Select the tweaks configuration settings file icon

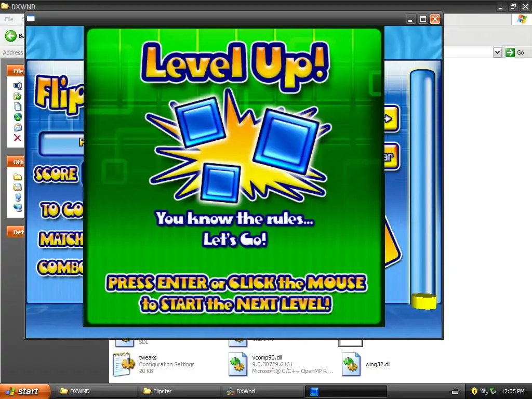click(124, 364)
